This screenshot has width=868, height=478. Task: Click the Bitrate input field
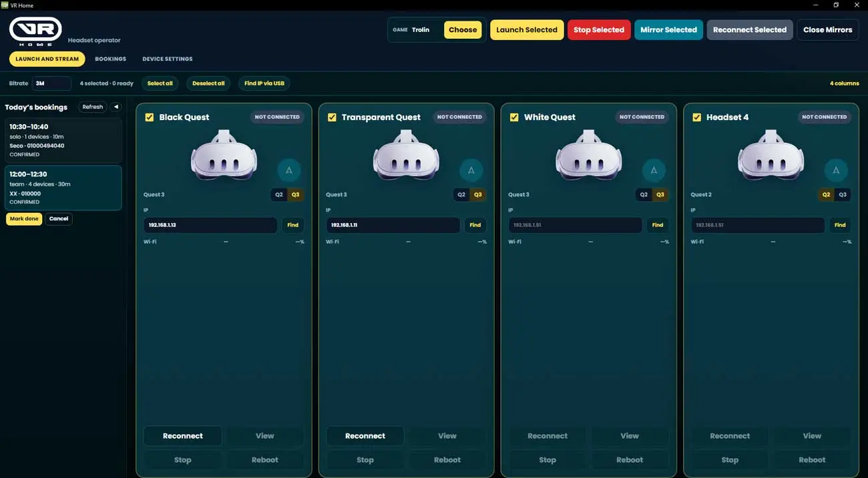tap(51, 83)
